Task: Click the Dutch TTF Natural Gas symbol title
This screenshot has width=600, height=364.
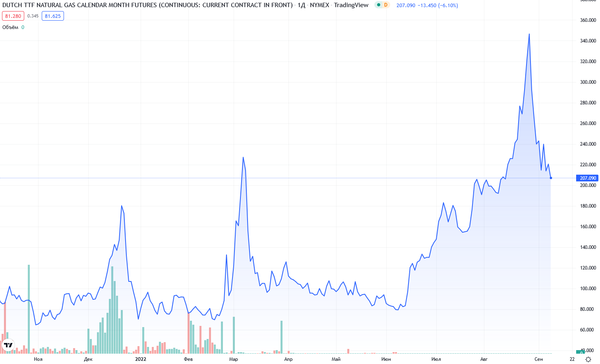Action: 147,5
